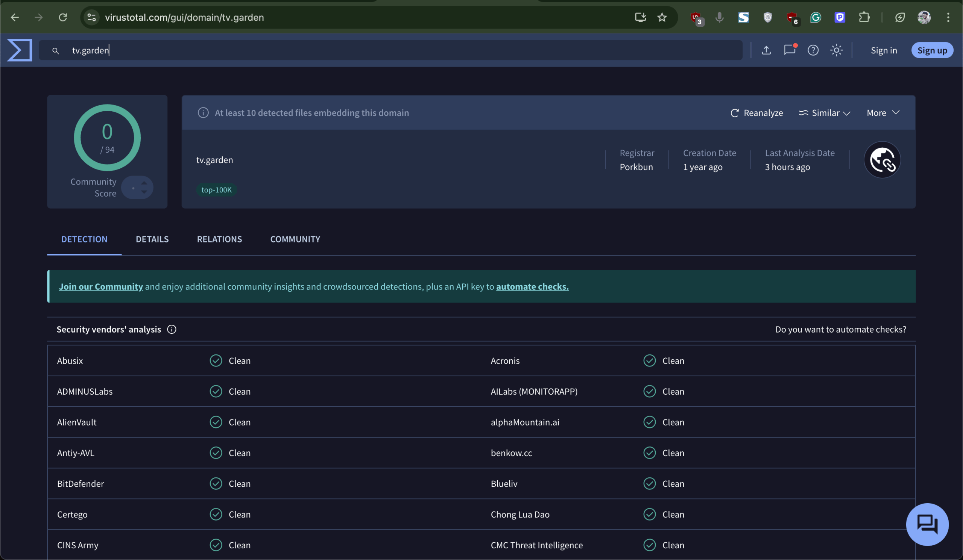This screenshot has height=560, width=963.
Task: Click the CINS Army vendor name
Action: point(77,545)
